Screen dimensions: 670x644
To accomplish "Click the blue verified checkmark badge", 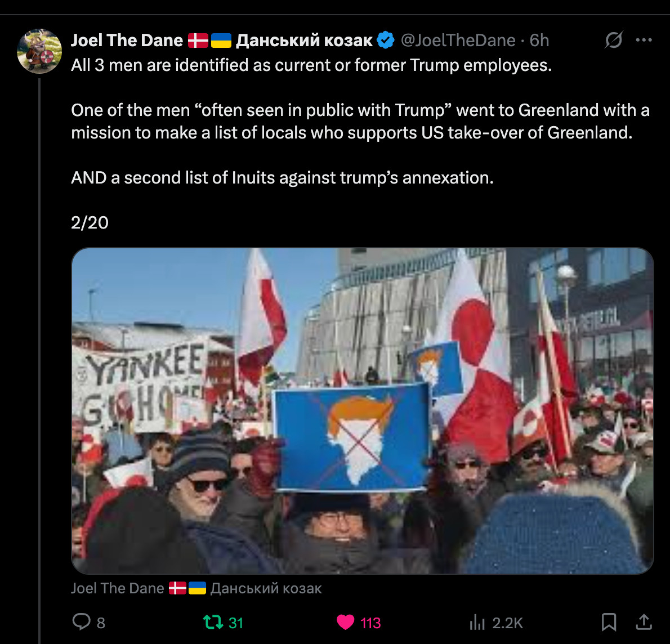I will pos(386,40).
